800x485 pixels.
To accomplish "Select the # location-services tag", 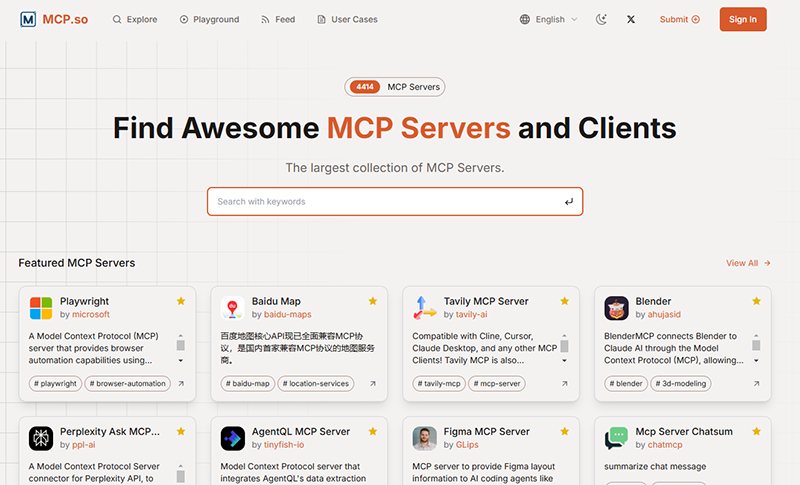I will point(316,384).
